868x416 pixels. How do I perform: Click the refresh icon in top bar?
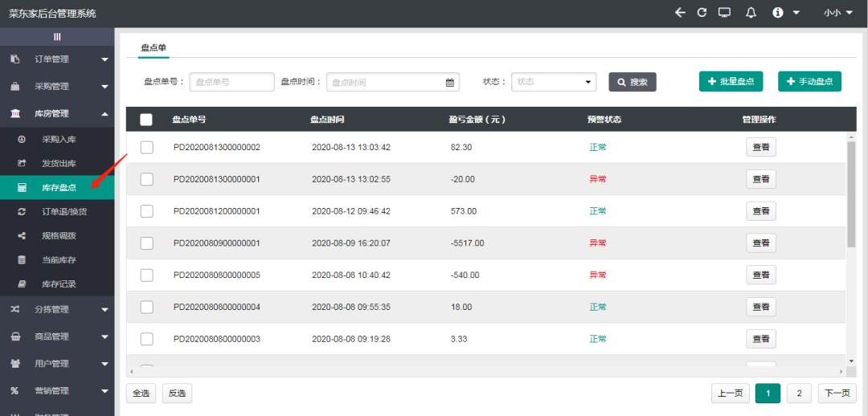[x=702, y=13]
